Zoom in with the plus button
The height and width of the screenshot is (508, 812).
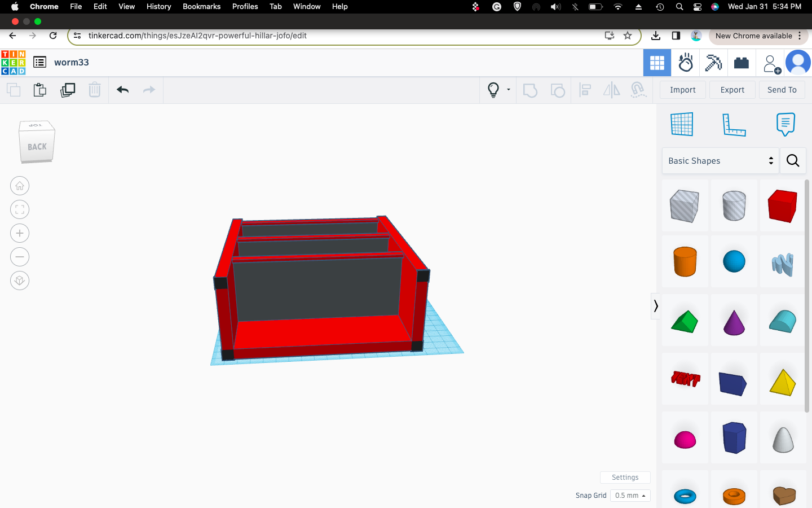pos(20,233)
